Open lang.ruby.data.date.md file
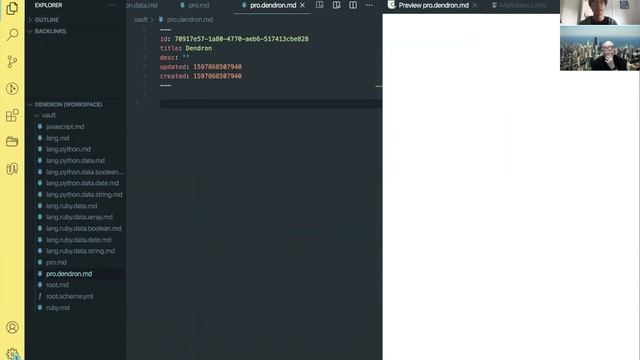Screen dimensions: 640x360 [78, 240]
